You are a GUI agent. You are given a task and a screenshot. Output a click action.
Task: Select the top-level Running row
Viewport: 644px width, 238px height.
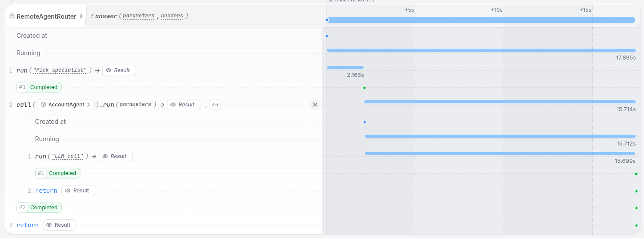(x=164, y=53)
